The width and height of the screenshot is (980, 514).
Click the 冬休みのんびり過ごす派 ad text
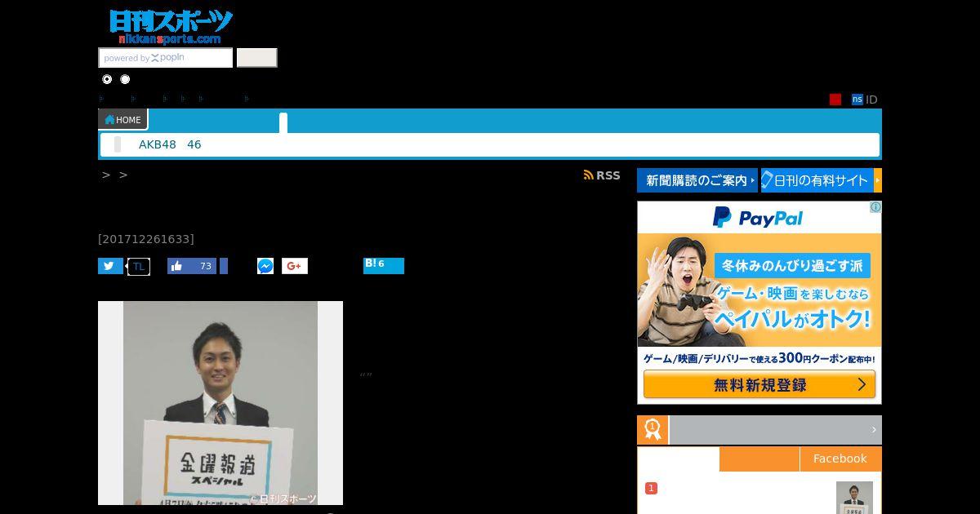[x=792, y=266]
